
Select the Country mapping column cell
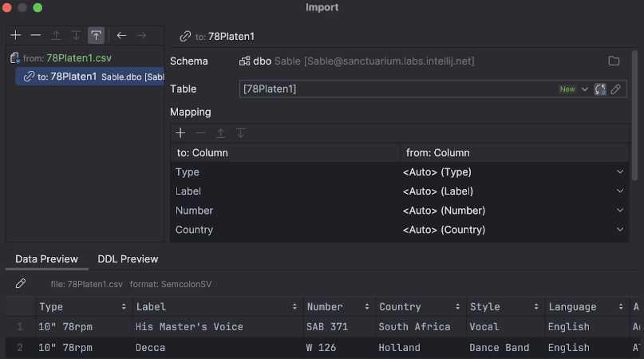point(285,230)
